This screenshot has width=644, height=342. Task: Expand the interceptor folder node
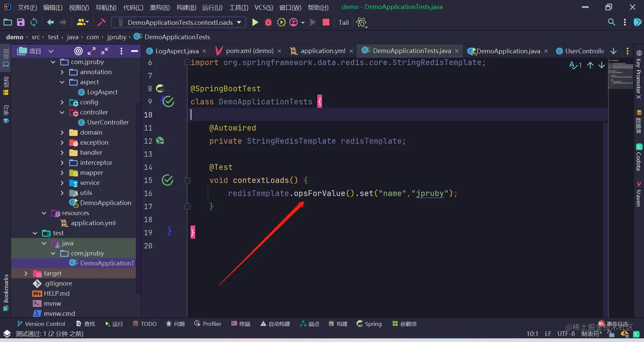(x=62, y=162)
